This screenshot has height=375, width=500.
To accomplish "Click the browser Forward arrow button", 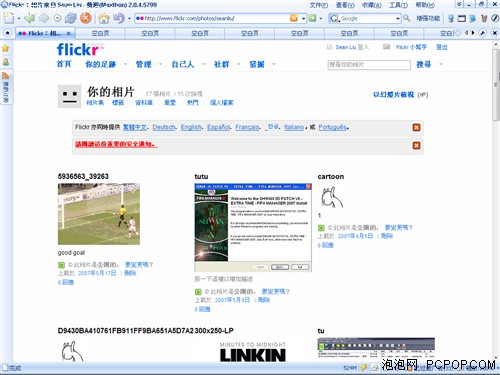I will pos(44,18).
